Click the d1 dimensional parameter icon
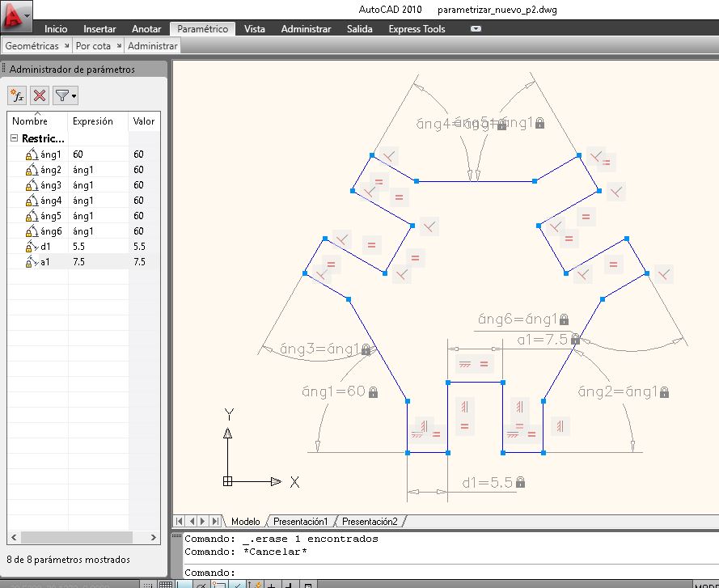The image size is (719, 588). click(x=32, y=247)
